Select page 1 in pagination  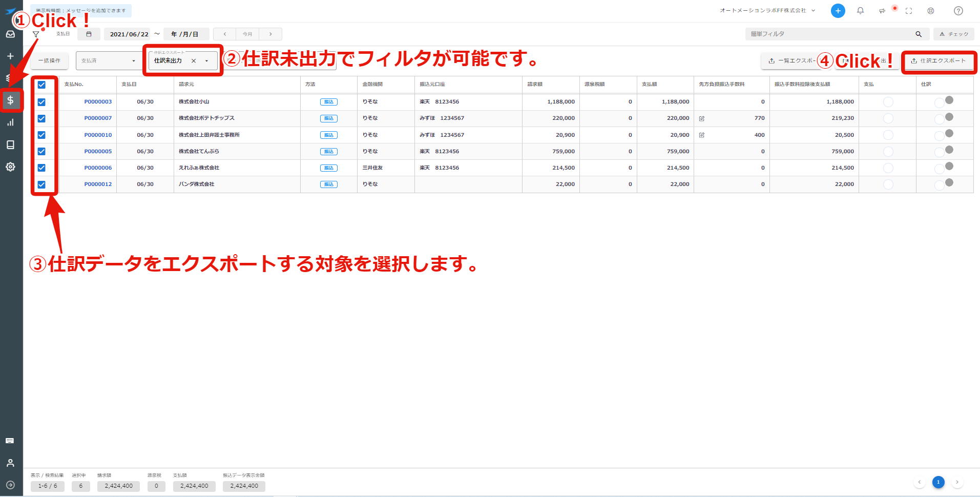pos(939,482)
